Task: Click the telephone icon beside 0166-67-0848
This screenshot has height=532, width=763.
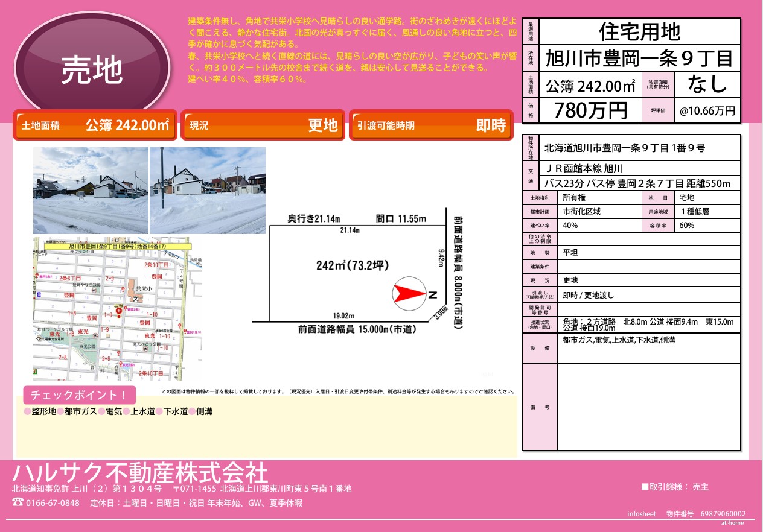Action: pos(18,502)
